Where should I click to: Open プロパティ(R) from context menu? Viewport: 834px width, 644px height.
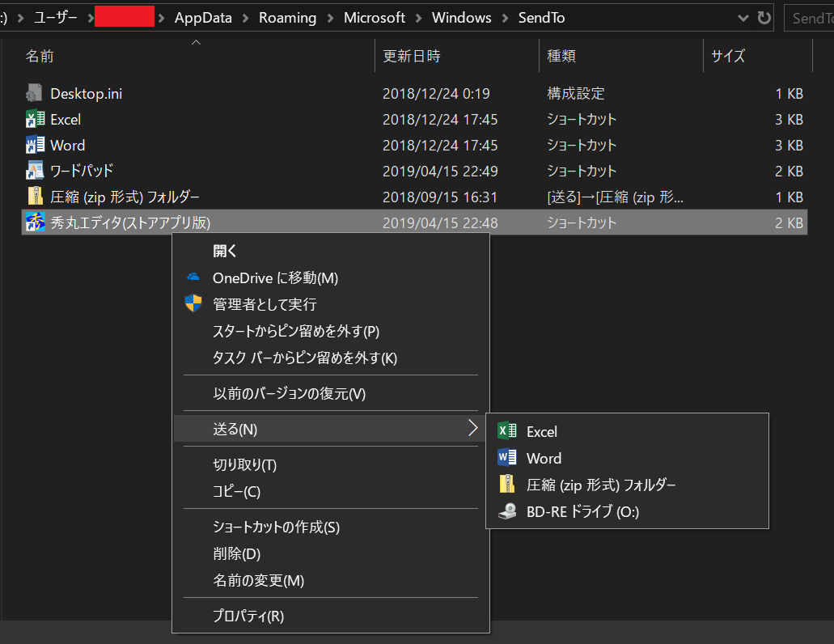pos(331,616)
